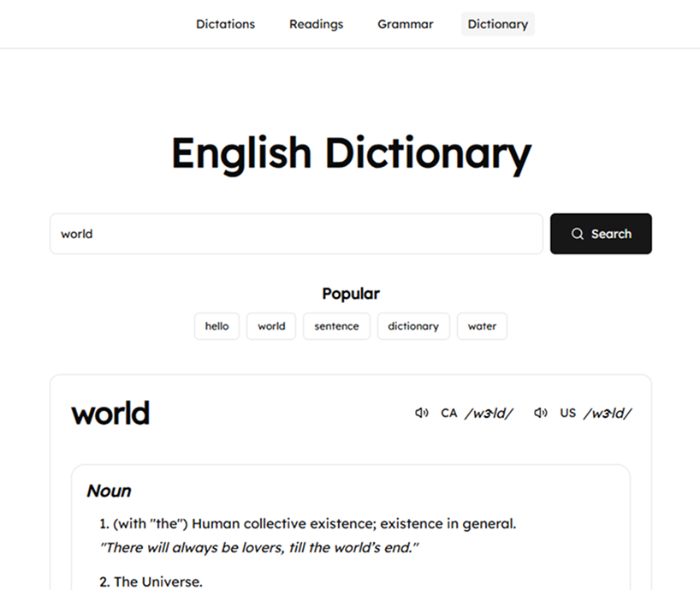Look up the word 'hello' from Popular
Image resolution: width=700 pixels, height=590 pixels.
tap(217, 326)
